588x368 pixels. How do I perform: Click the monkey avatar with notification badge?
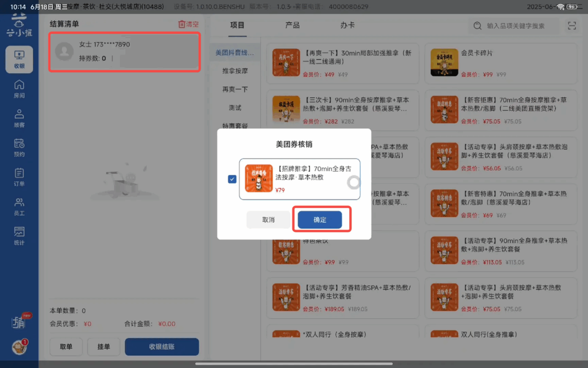19,347
